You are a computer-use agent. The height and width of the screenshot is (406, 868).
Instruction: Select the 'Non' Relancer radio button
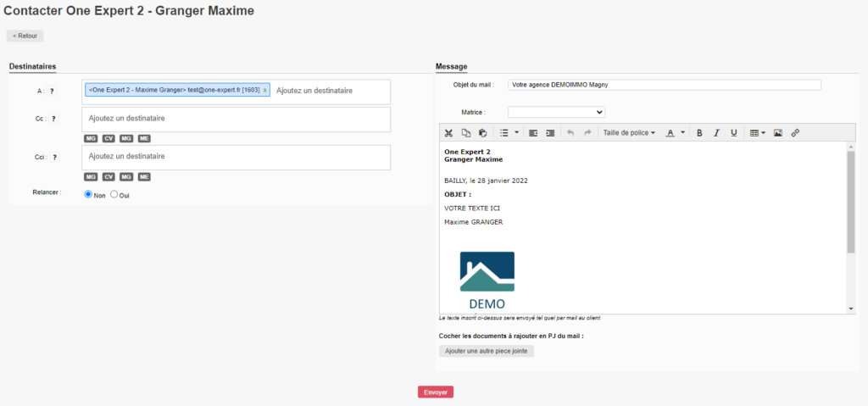[x=88, y=195]
